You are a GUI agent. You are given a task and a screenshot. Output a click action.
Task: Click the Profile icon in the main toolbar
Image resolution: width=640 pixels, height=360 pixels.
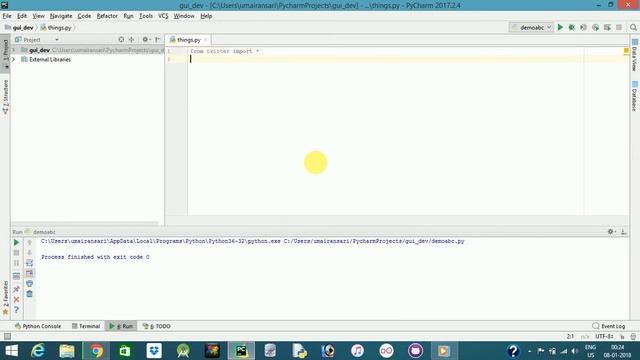click(596, 27)
